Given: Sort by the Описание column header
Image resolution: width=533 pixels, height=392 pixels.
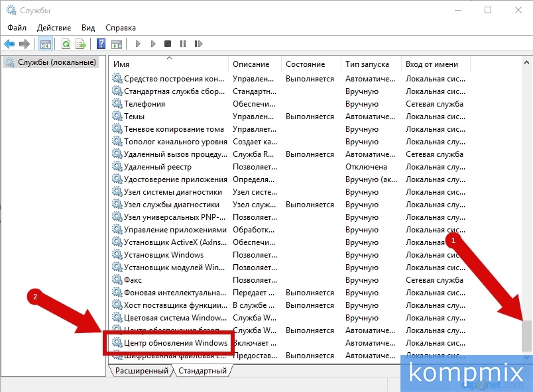Looking at the screenshot, I should coord(255,64).
